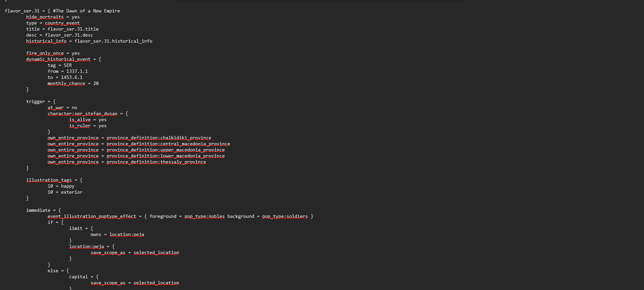Click the date '1453.6.1'
Screen dimensions: 644x290
click(x=72, y=78)
